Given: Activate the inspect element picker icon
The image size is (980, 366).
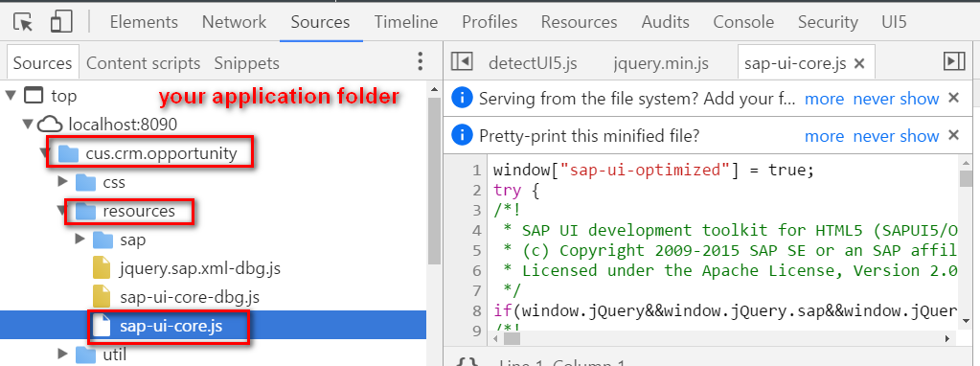Looking at the screenshot, I should click(23, 22).
